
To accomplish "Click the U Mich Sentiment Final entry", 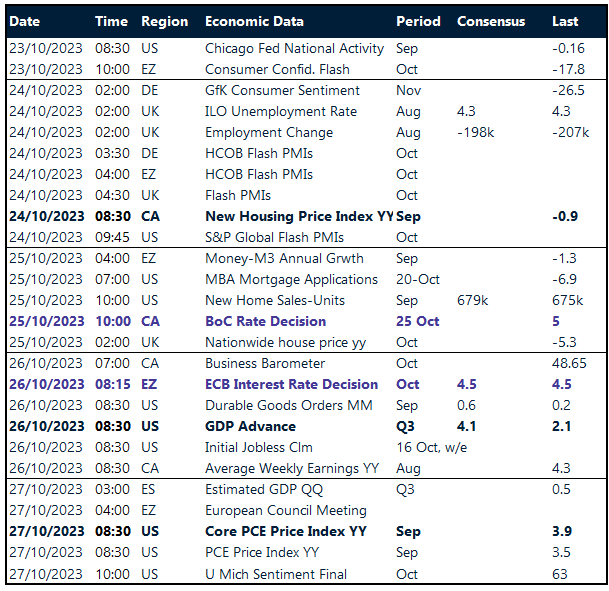I will [276, 574].
